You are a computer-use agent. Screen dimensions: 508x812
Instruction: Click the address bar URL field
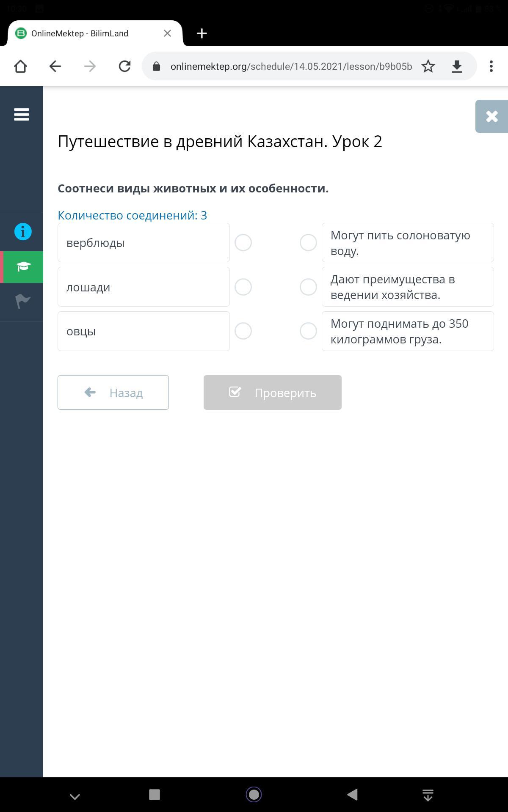pos(291,66)
